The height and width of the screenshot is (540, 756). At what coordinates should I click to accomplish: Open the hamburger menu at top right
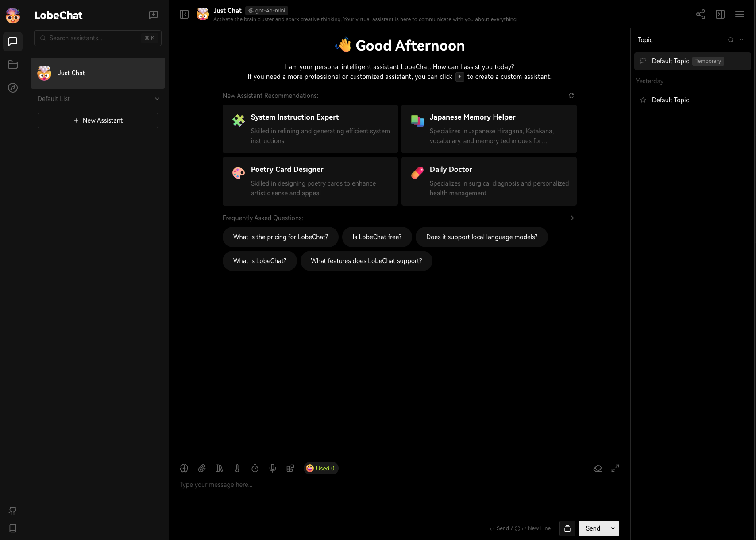point(739,14)
